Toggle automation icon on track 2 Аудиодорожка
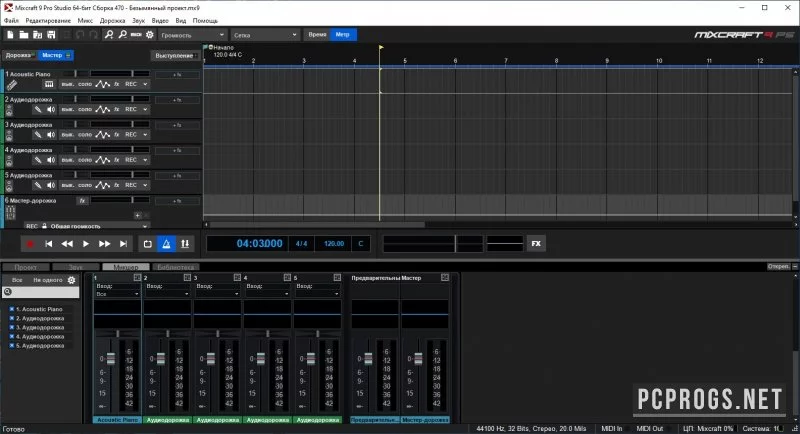This screenshot has width=800, height=434. pos(103,110)
